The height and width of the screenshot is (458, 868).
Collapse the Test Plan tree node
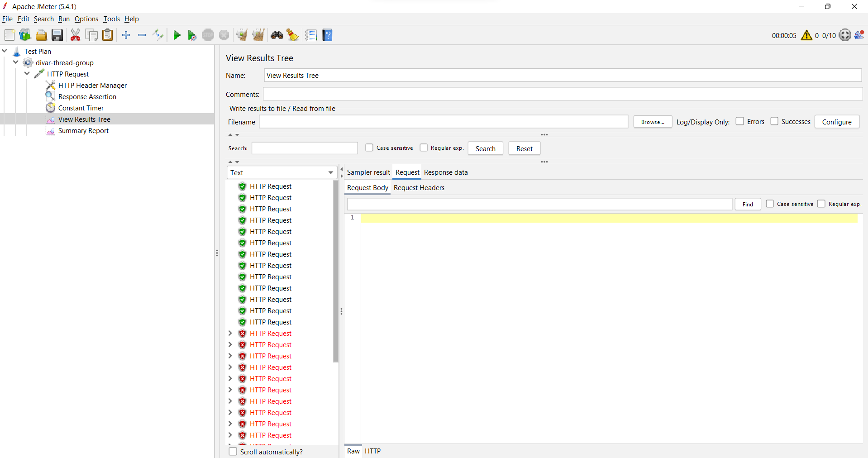click(5, 51)
